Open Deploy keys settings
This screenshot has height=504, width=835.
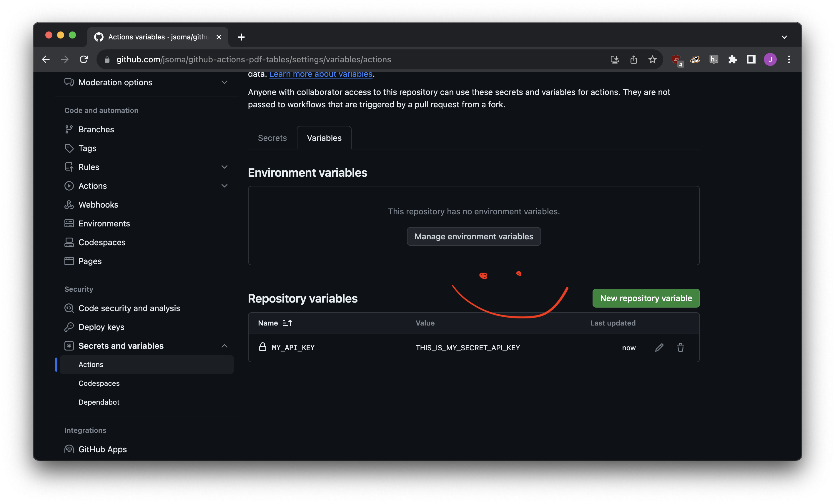point(101,327)
